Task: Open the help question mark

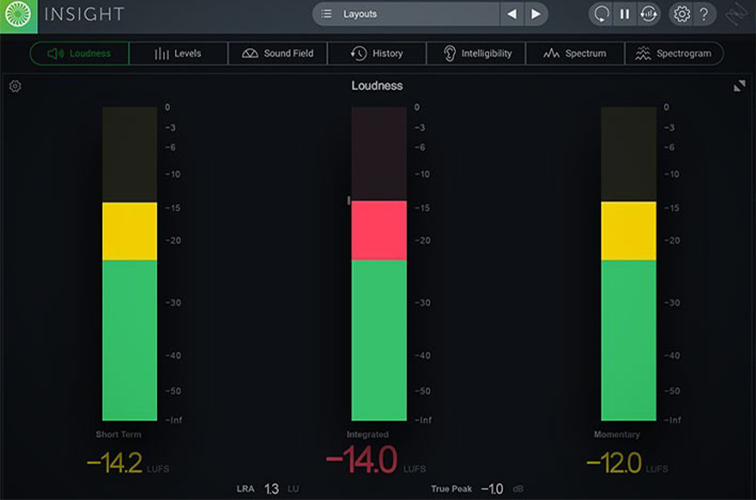Action: click(704, 14)
